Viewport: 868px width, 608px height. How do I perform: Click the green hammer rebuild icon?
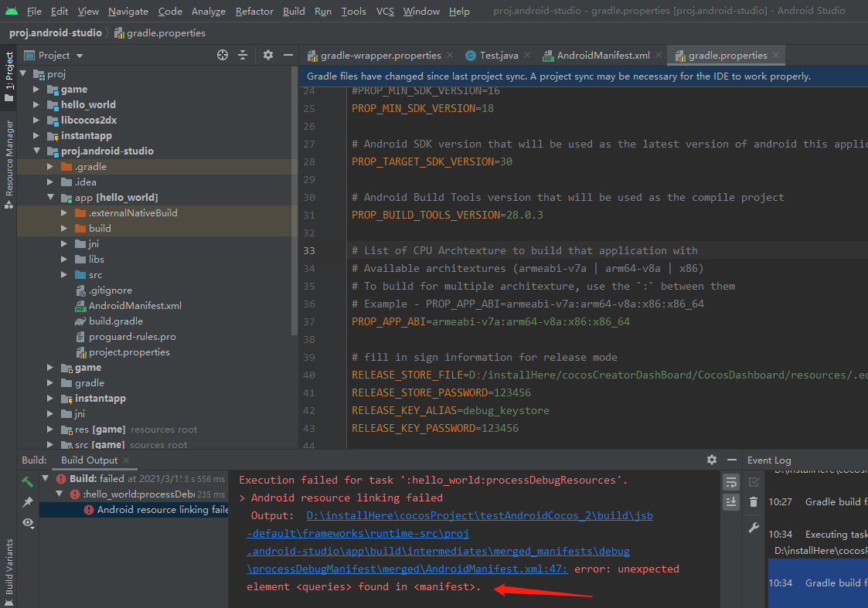28,481
